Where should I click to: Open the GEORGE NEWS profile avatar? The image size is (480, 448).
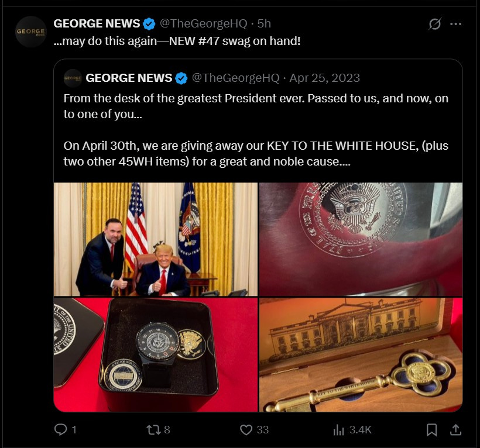(30, 32)
